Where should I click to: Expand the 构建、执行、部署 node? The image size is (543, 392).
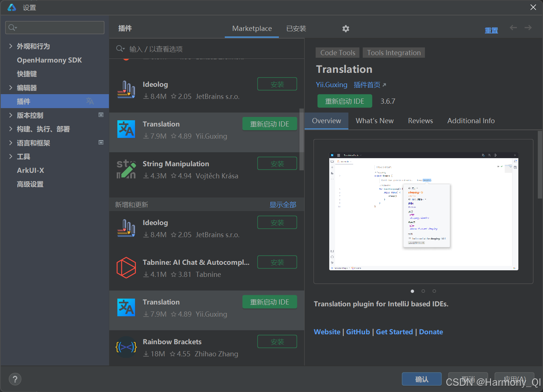pyautogui.click(x=11, y=129)
